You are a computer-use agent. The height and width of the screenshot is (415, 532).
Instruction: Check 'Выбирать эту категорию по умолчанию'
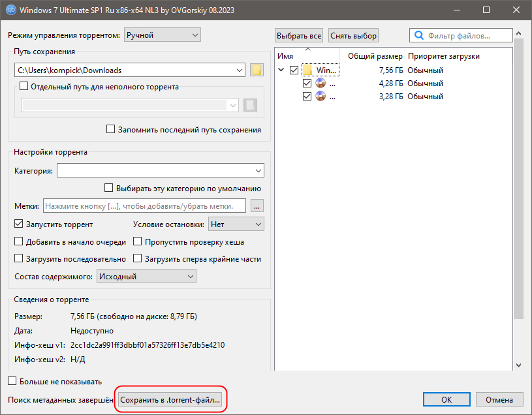click(x=108, y=188)
